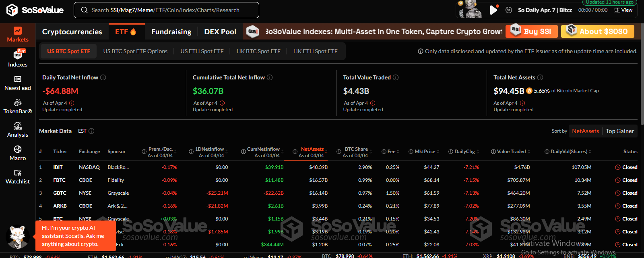
Task: Click the info icon beside Prem./Dsc. header
Action: (144, 152)
